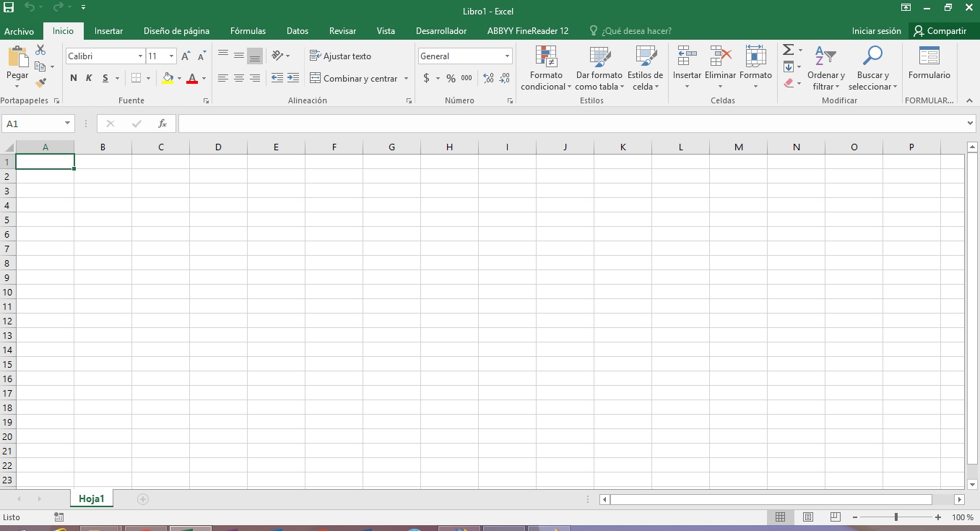The image size is (980, 531).
Task: Click Iniciar sesión in the title bar
Action: point(875,30)
